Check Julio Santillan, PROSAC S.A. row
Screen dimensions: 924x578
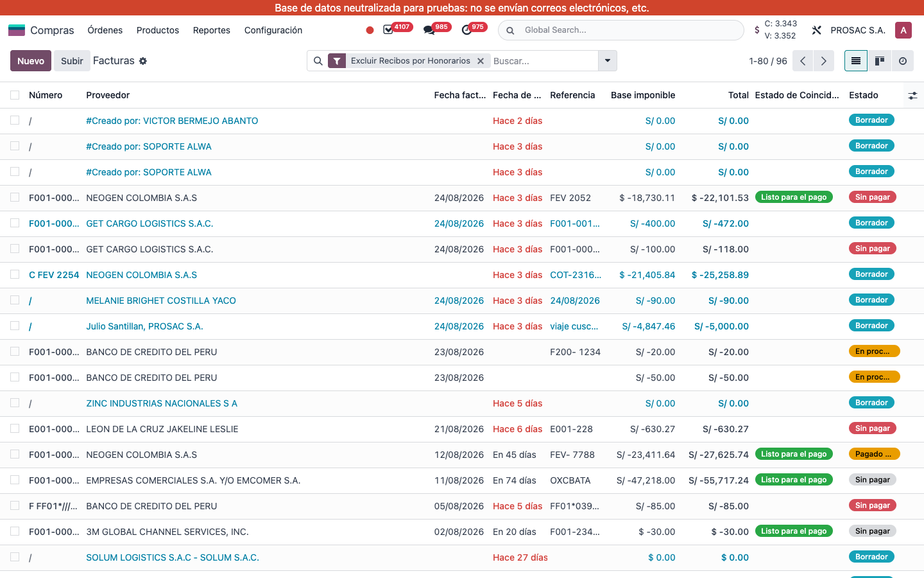(15, 326)
